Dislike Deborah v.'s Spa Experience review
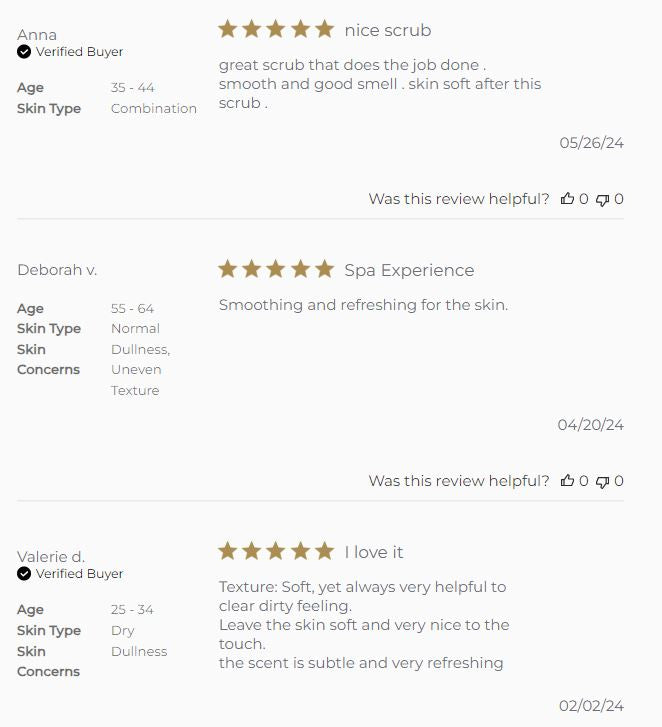This screenshot has width=662, height=727. (602, 481)
